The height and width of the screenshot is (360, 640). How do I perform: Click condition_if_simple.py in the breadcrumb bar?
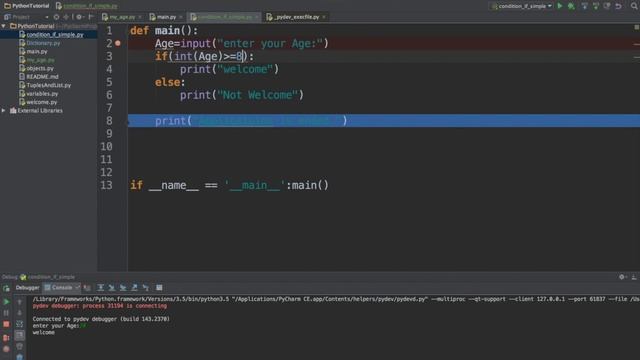(x=87, y=6)
